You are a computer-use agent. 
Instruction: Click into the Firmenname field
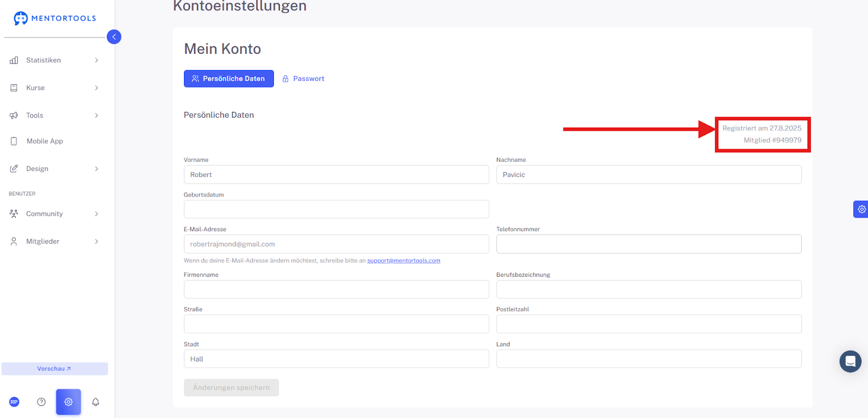point(336,289)
